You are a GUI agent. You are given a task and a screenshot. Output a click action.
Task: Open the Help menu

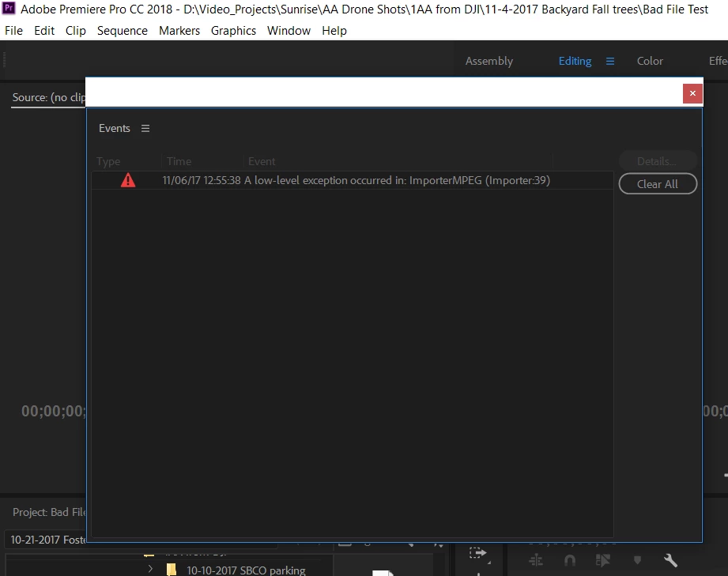(334, 31)
